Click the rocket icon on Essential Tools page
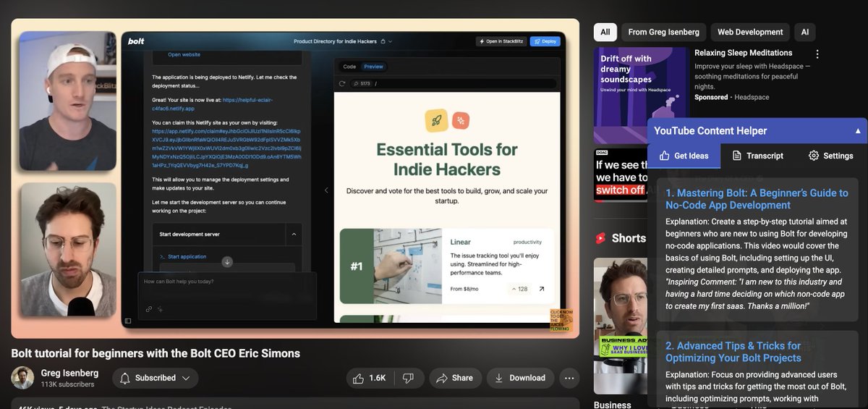This screenshot has width=868, height=409. pyautogui.click(x=435, y=120)
